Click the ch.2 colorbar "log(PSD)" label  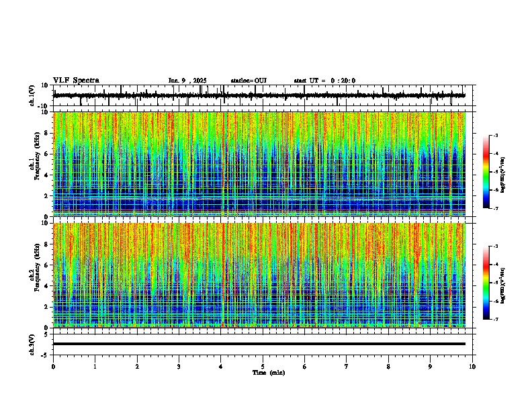pyautogui.click(x=502, y=285)
